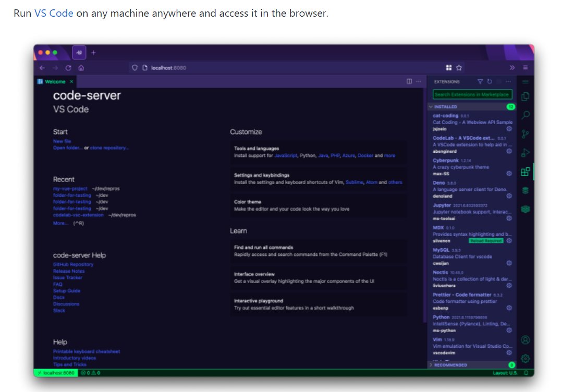
Task: Click the Extensions icon in activity bar
Action: click(525, 171)
